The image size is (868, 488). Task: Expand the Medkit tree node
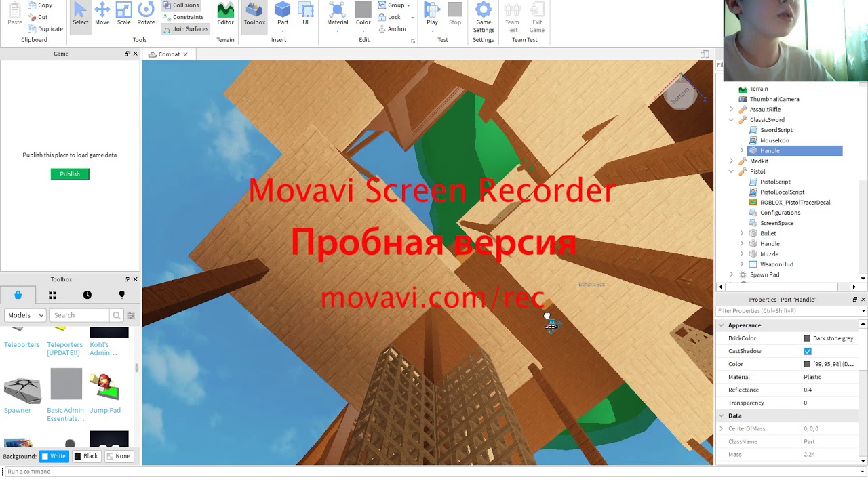pos(731,161)
